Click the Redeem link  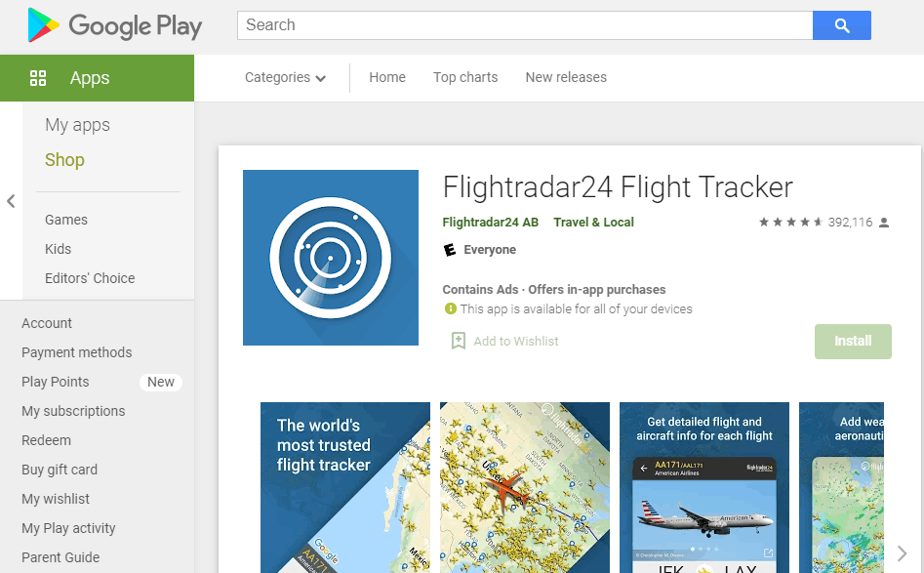click(x=46, y=440)
